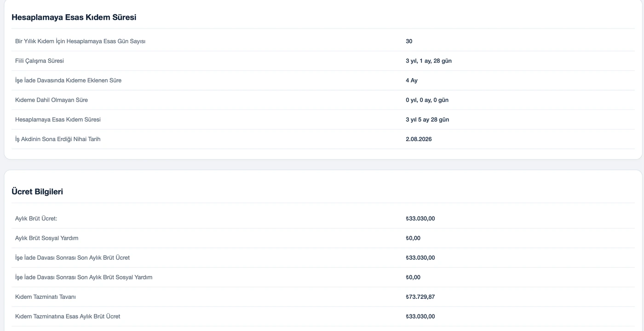Select ₺0,00 in the 'Aylık Brüt Sosyal Yardım' row

pyautogui.click(x=413, y=238)
